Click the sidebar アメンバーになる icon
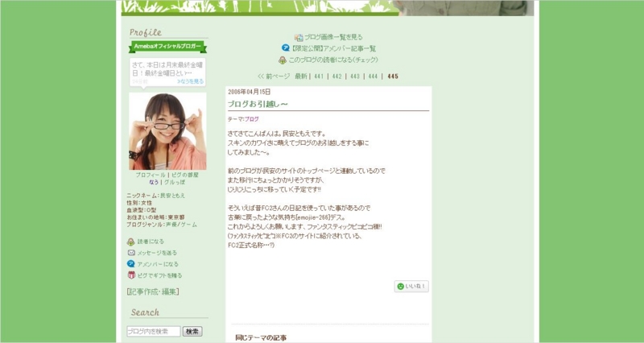Viewport: 644px width, 343px height. 131,264
